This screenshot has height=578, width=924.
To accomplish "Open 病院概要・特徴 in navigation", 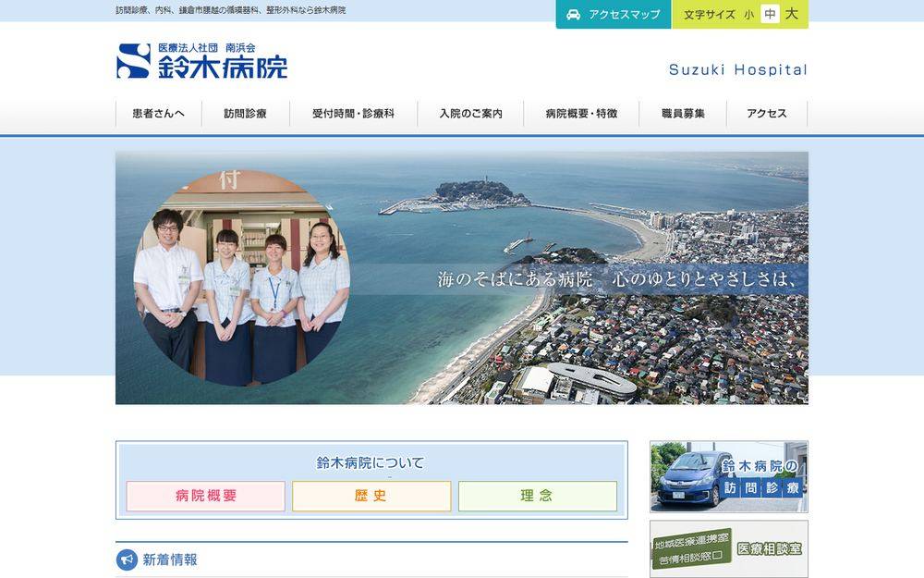I will click(581, 113).
